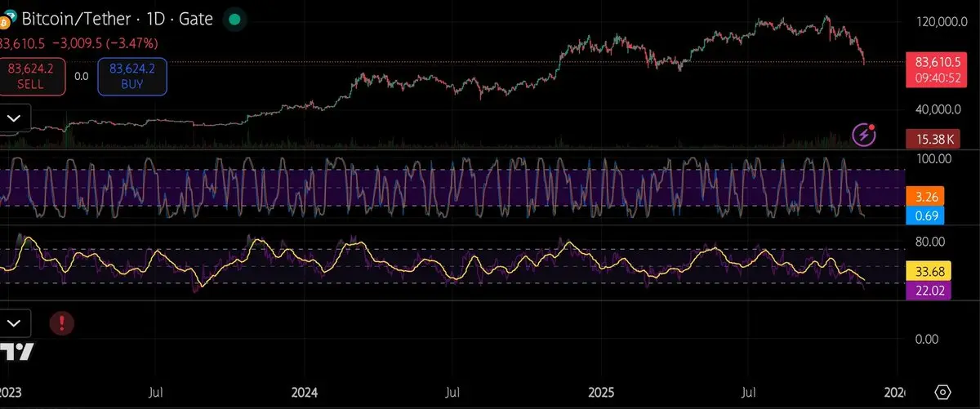The width and height of the screenshot is (980, 409).
Task: Click the 83,610.5 current price label
Action: point(936,61)
